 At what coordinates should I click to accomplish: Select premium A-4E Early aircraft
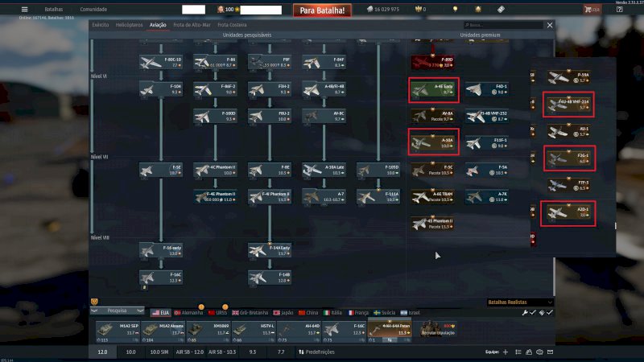tap(433, 89)
